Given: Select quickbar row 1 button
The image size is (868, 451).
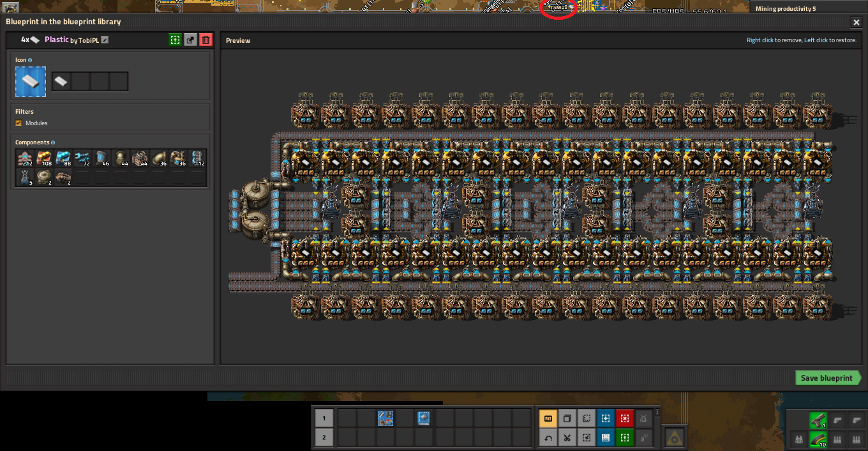Looking at the screenshot, I should pos(324,419).
